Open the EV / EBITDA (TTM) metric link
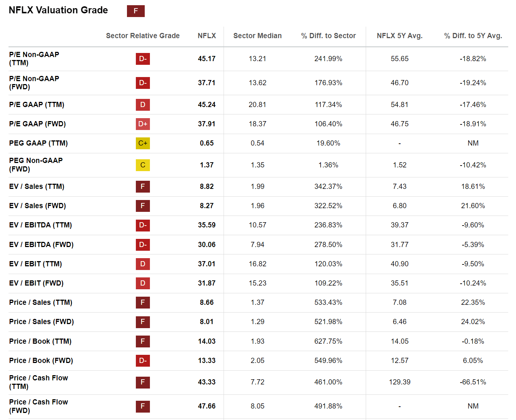Screen dimensions: 516x420 40,225
